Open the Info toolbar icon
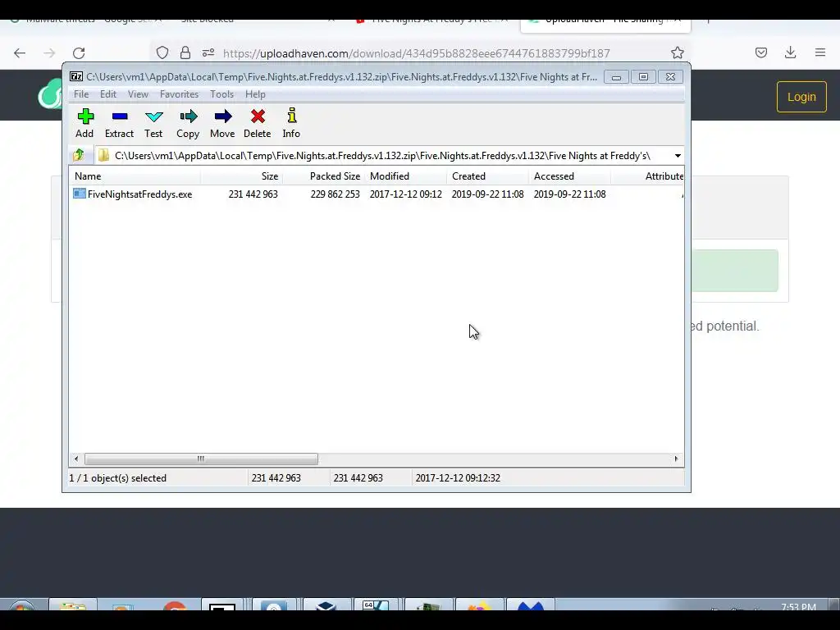 (x=291, y=123)
